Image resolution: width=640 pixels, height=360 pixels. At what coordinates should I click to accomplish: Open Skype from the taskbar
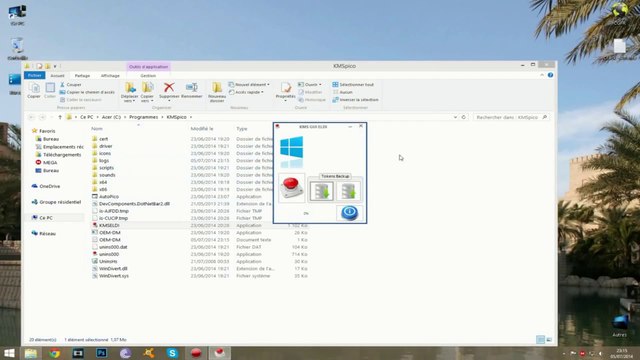click(x=172, y=353)
